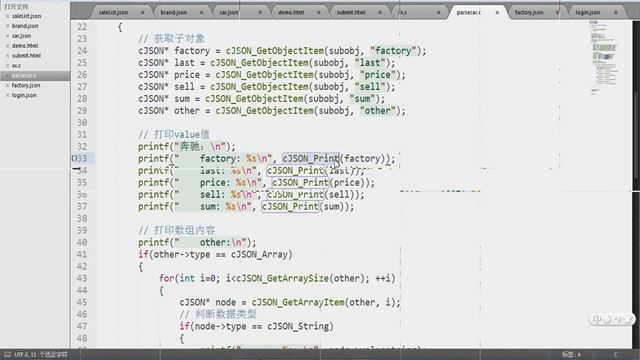Close brand.json from sidebar open files
Screen dimensions: 640x360
[7, 26]
